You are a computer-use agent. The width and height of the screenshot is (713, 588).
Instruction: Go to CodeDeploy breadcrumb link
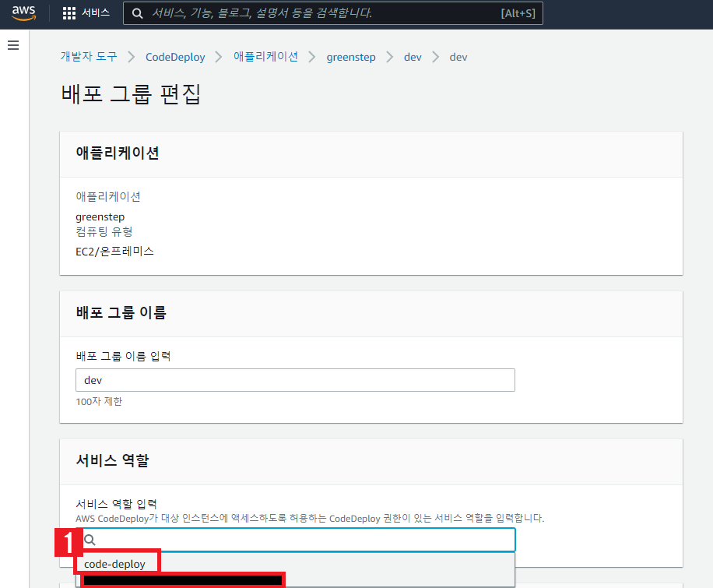[175, 57]
